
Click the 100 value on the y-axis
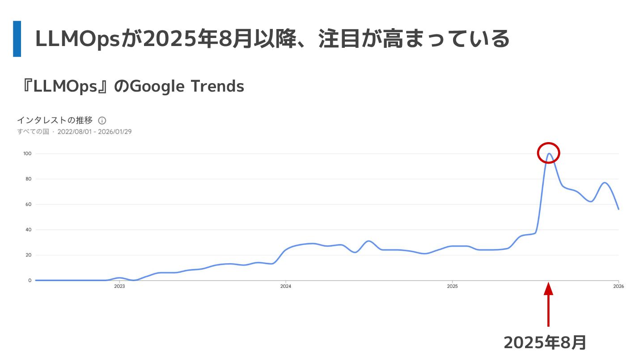click(x=27, y=154)
